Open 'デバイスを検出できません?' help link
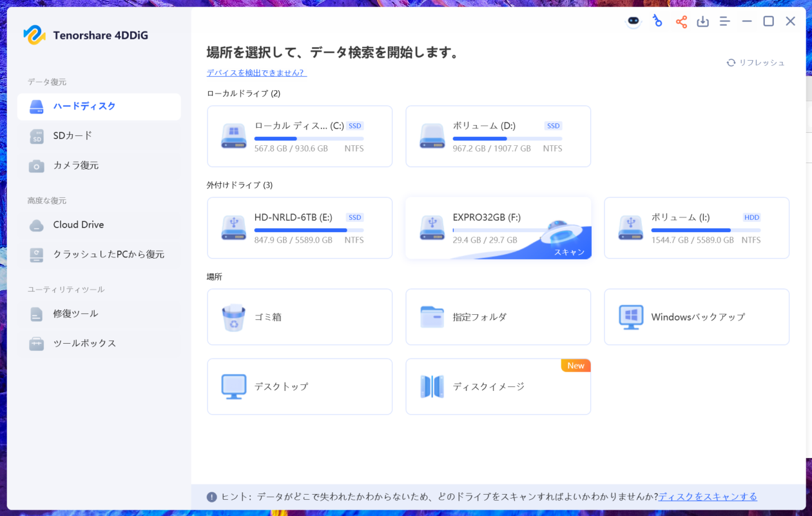Image resolution: width=812 pixels, height=516 pixels. (256, 73)
